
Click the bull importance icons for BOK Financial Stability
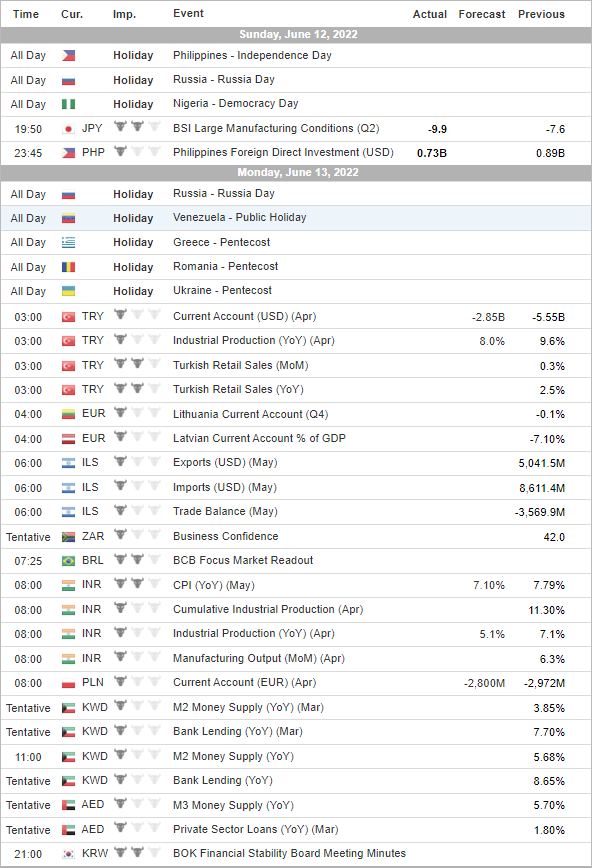[137, 852]
